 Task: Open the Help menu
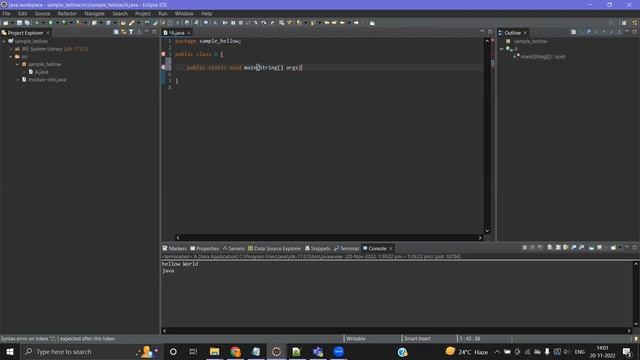pyautogui.click(x=206, y=13)
